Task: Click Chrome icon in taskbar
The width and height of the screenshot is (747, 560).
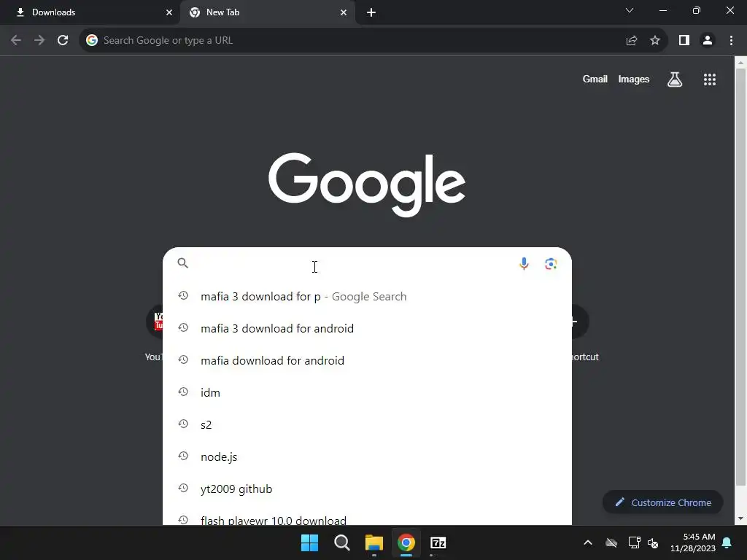Action: pos(406,542)
